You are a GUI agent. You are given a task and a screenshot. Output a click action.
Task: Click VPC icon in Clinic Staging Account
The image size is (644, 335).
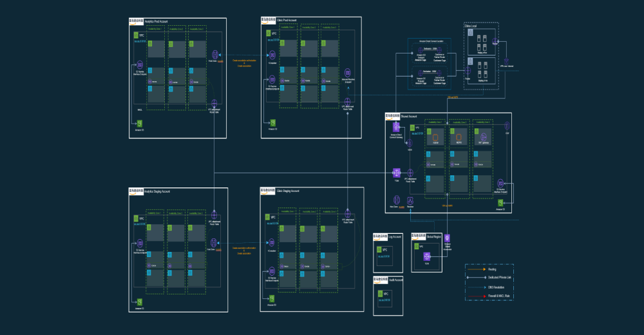click(x=268, y=217)
